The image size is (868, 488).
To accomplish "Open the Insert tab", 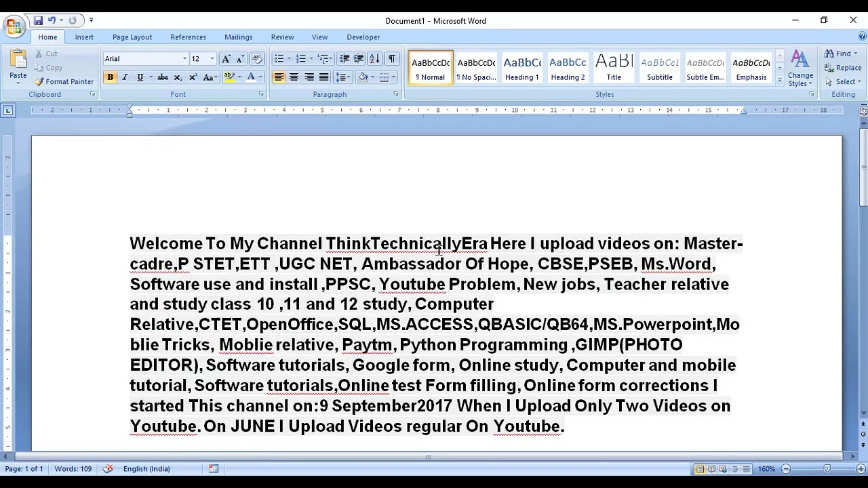I will coord(84,37).
